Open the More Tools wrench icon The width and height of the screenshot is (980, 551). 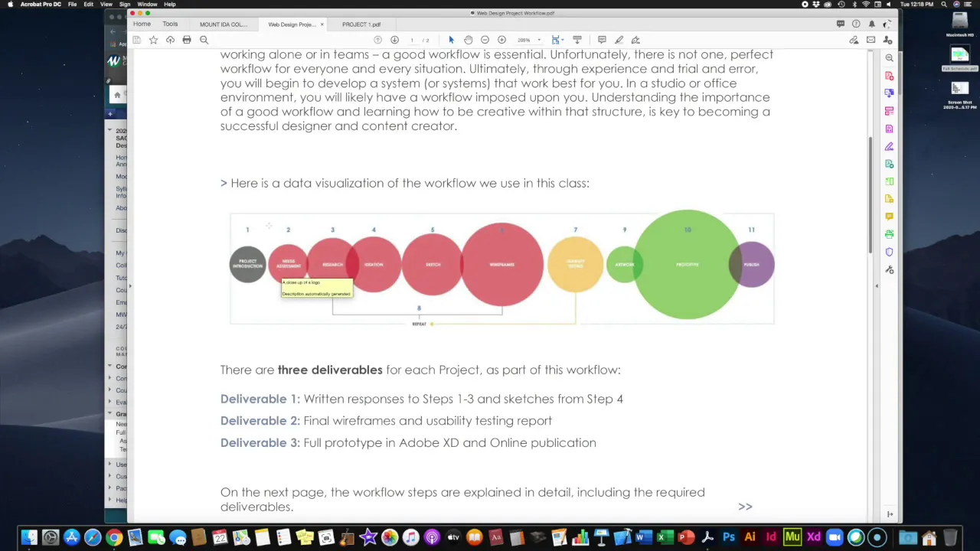(889, 269)
